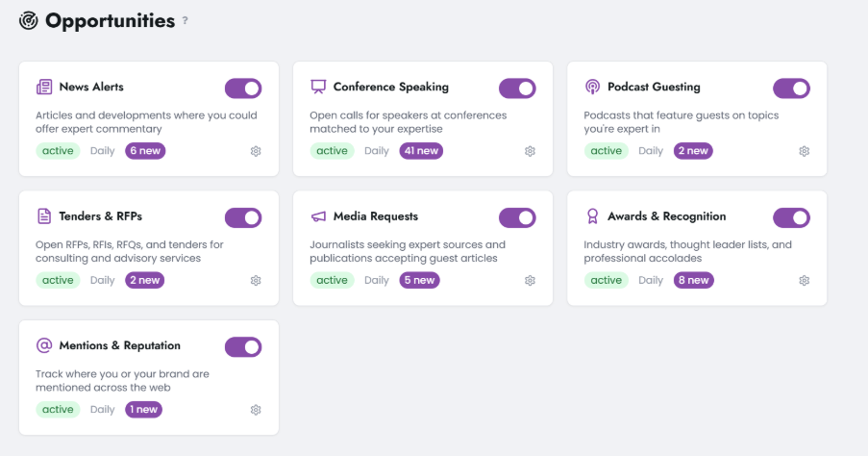Toggle Tenders & RFPs off

tap(243, 217)
